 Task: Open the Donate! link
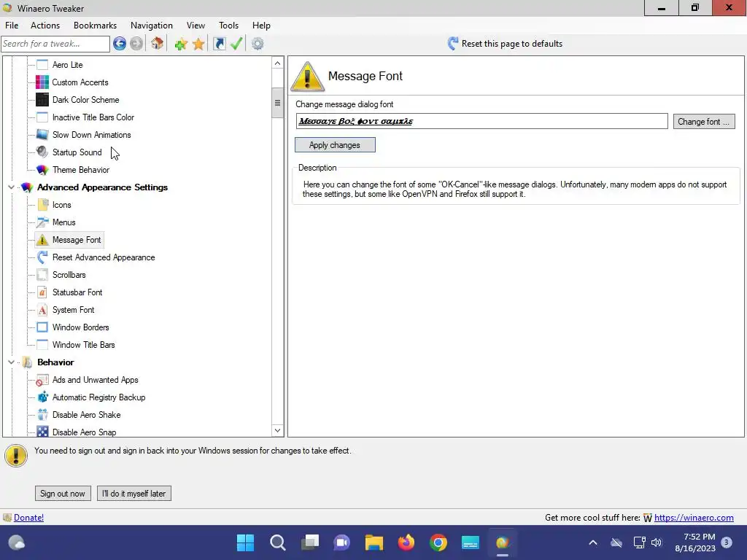[28, 518]
